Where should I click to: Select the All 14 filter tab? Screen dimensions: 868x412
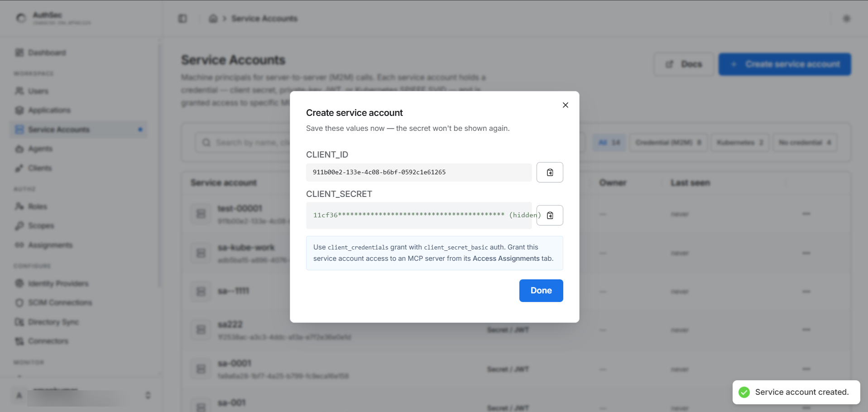pos(609,143)
